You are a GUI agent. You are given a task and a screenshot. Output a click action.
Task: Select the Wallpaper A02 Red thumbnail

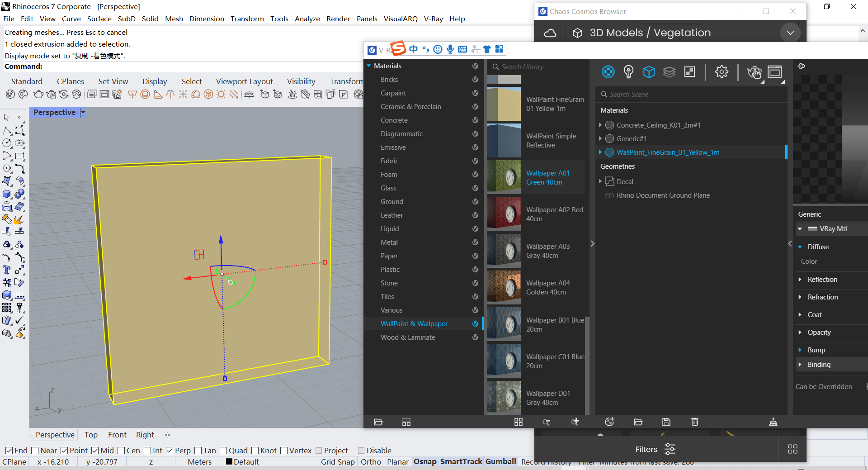point(504,214)
